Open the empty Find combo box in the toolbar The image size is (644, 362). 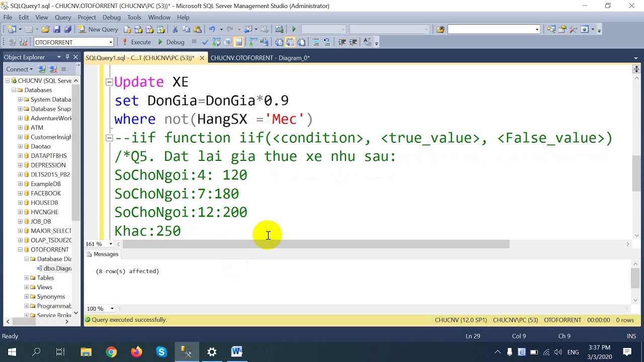(x=494, y=29)
